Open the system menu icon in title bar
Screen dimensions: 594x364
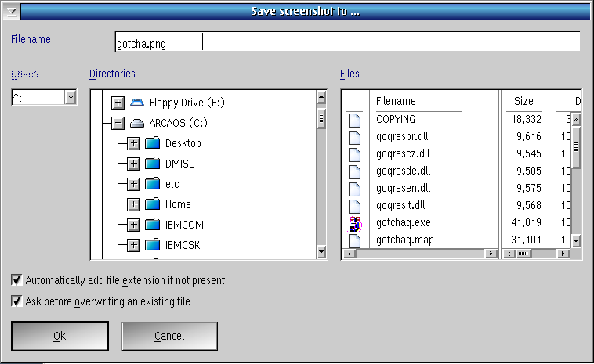click(11, 11)
